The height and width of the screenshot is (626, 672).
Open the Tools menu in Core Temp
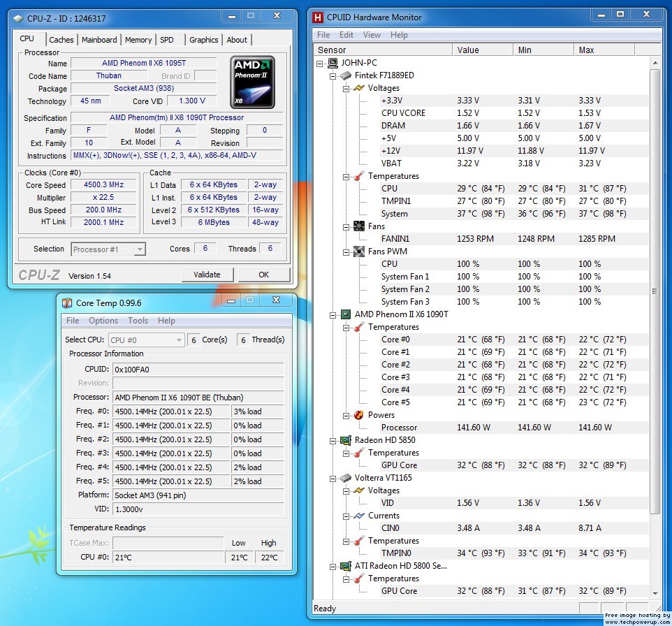coord(138,321)
